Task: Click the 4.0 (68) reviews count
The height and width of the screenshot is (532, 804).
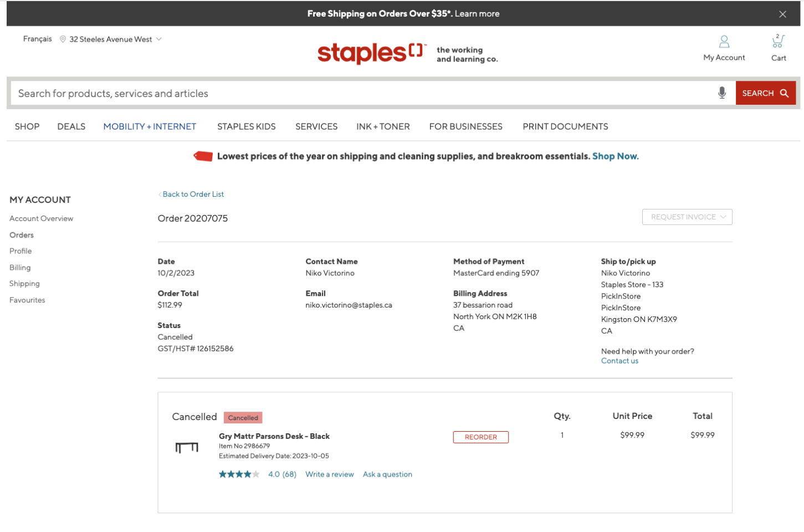Action: coord(282,475)
